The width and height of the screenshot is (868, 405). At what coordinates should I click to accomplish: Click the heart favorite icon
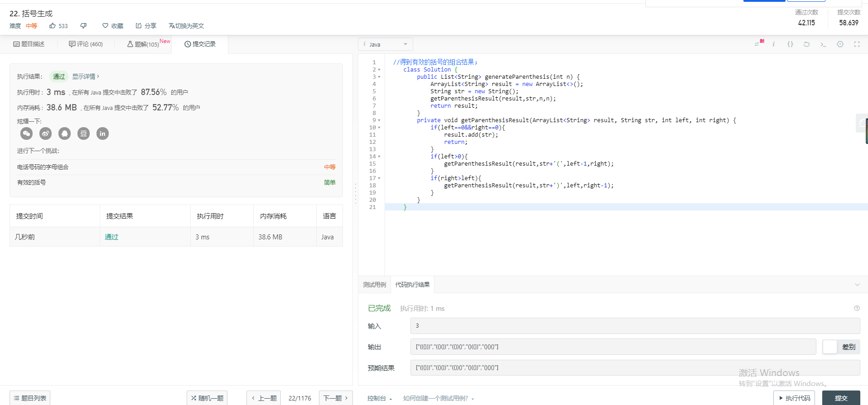point(105,26)
